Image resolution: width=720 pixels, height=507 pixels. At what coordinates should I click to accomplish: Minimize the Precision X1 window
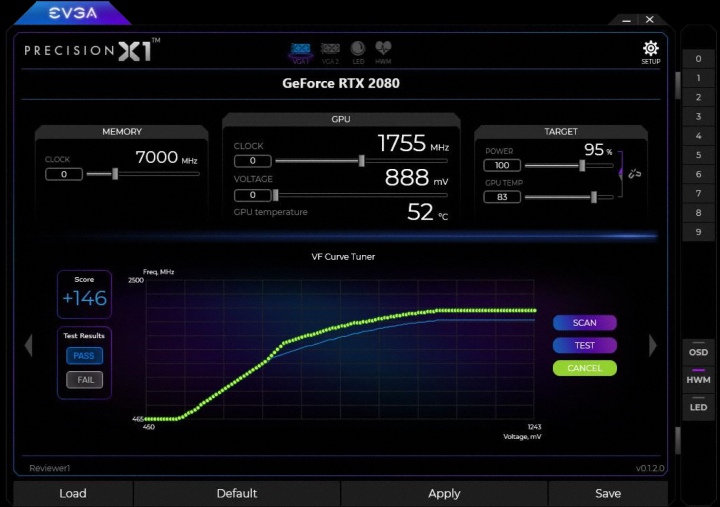click(627, 20)
